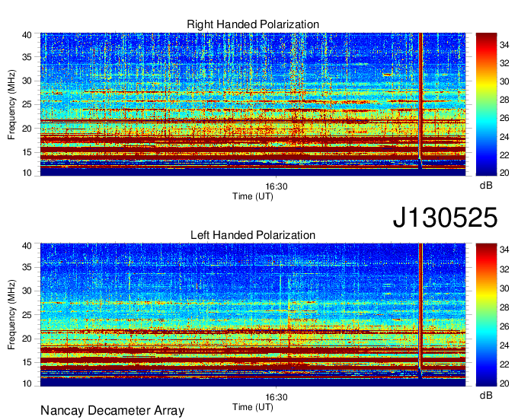Click the 25 frequency tick on the bottom plot
The height and width of the screenshot is (420, 518).
click(27, 315)
